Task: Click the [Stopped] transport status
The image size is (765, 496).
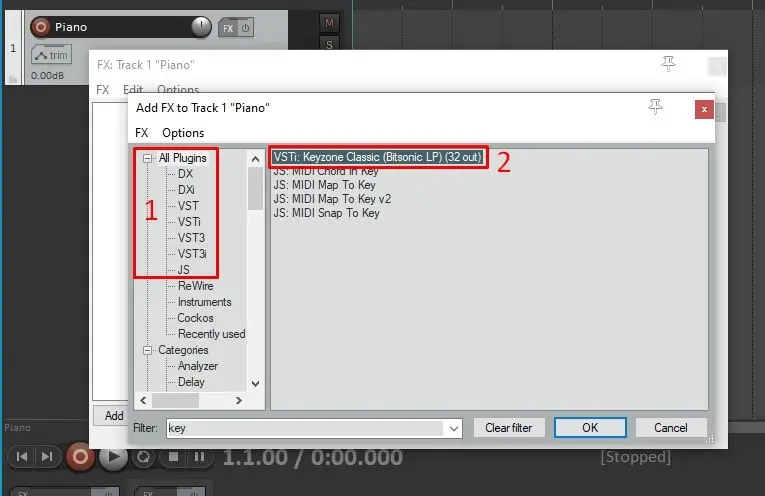Action: (x=635, y=457)
